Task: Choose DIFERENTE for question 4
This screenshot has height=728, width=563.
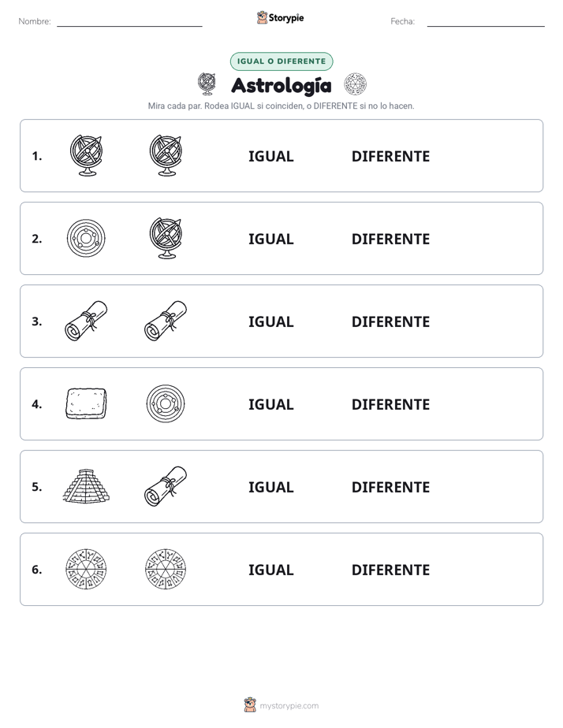Action: pos(390,404)
